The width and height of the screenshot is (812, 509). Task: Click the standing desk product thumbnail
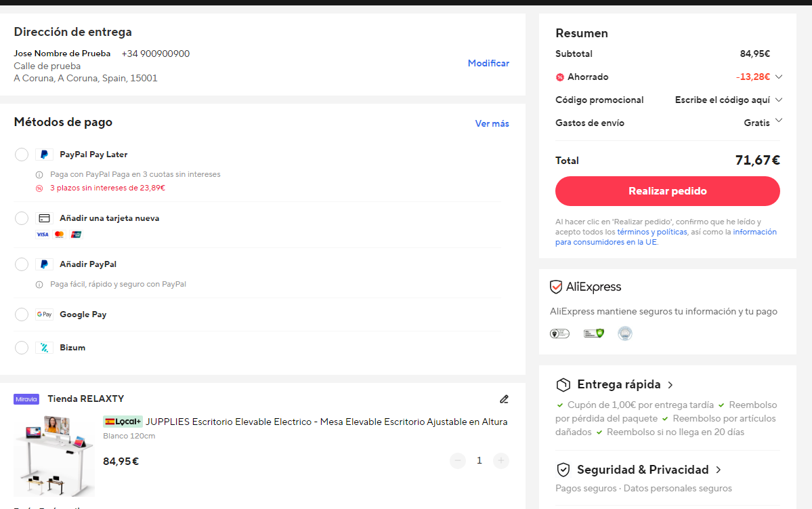(x=54, y=455)
